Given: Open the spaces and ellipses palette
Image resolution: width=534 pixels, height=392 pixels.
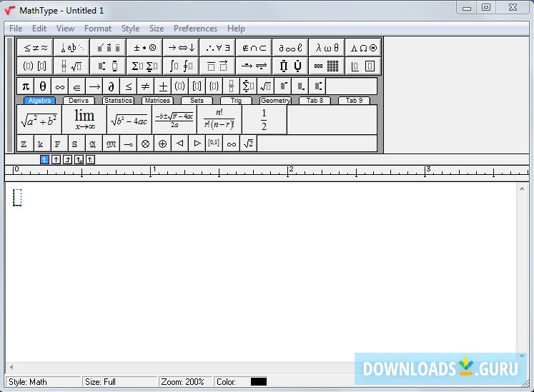Looking at the screenshot, I should [x=72, y=48].
